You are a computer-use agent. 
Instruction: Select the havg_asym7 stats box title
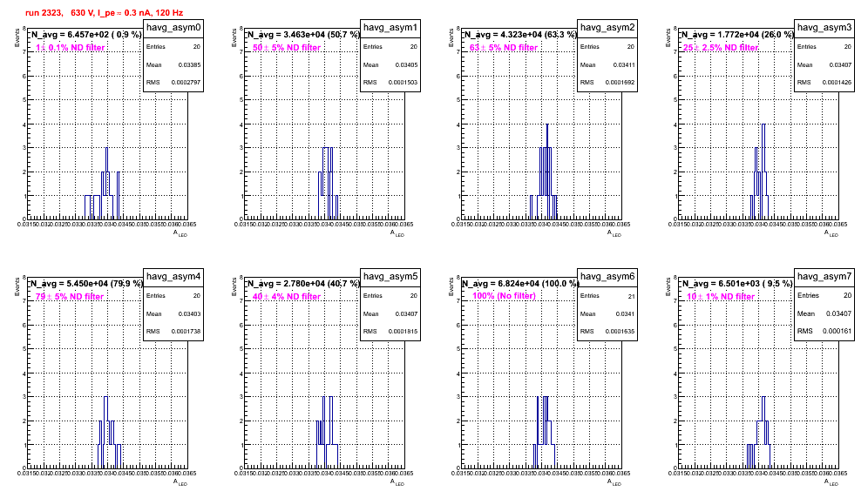[x=824, y=277]
